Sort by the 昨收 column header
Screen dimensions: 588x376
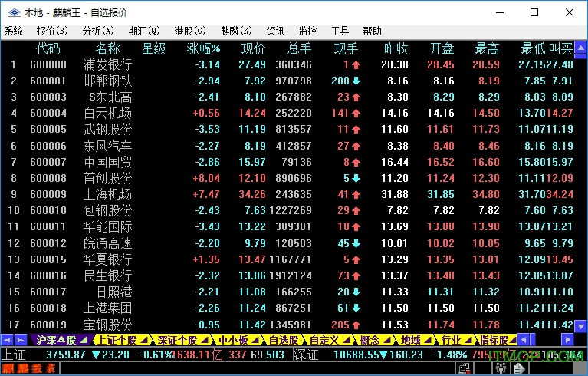tap(396, 48)
